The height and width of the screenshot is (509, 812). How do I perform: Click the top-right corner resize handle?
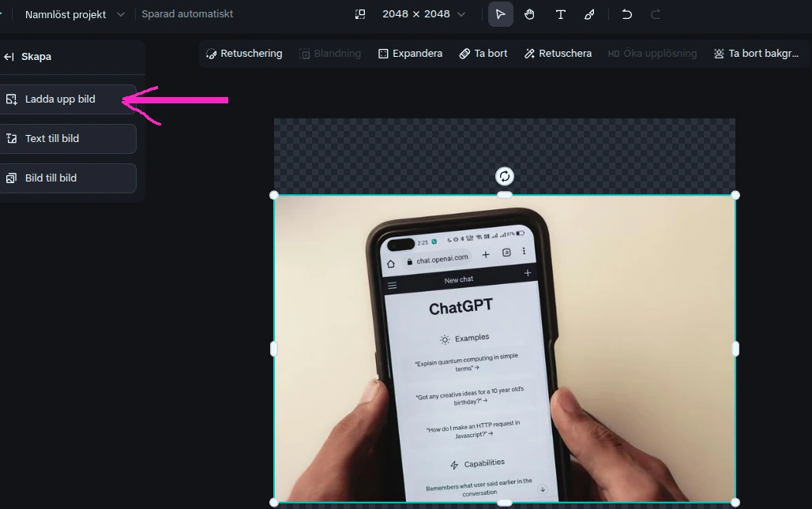(735, 195)
